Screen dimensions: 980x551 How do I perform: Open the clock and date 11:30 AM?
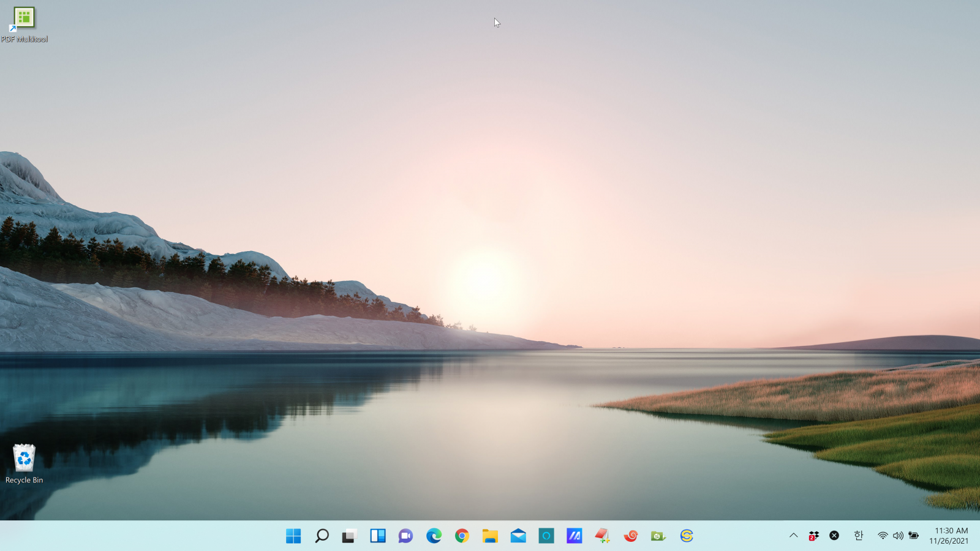949,536
